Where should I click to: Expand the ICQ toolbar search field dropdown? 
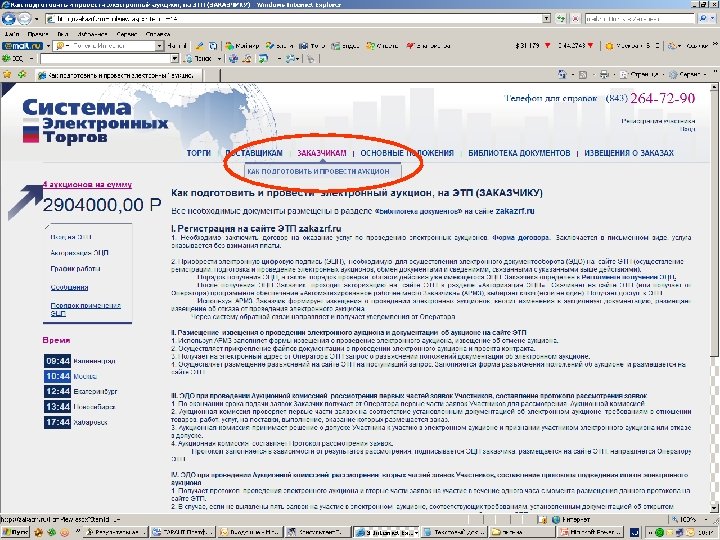[x=174, y=59]
